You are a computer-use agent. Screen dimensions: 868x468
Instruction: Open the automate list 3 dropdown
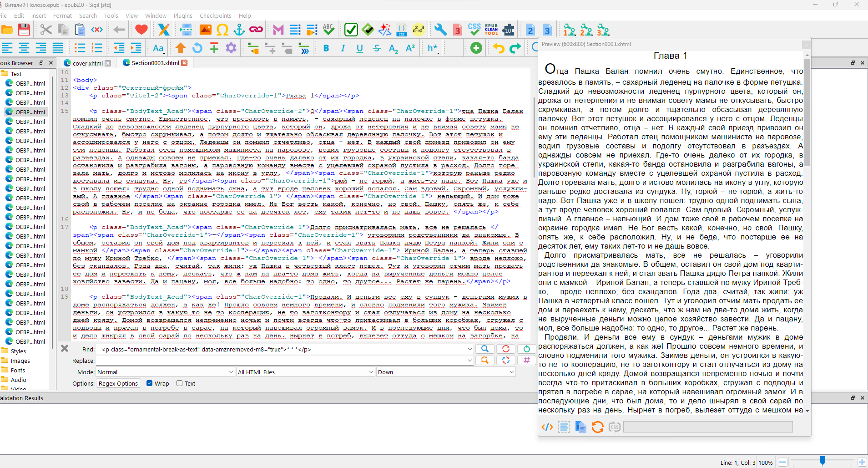click(x=603, y=30)
